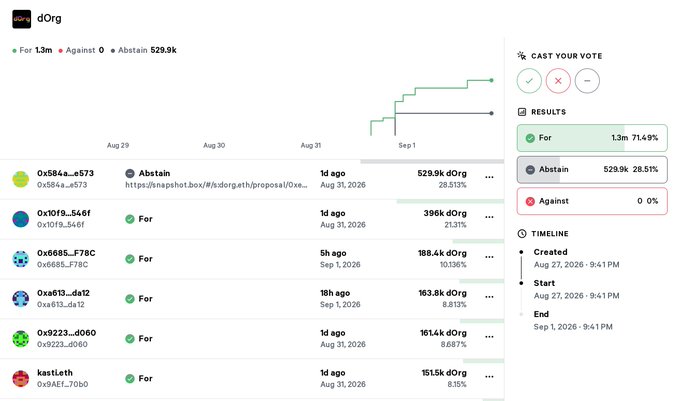This screenshot has height=401, width=680.
Task: Open voter profile 0x10f9...546f
Action: [x=64, y=213]
